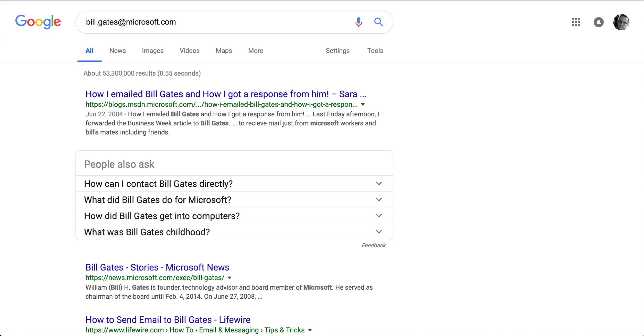The width and height of the screenshot is (644, 336).
Task: Click the 'About 53,300,000 results' text
Action: pyautogui.click(x=142, y=73)
